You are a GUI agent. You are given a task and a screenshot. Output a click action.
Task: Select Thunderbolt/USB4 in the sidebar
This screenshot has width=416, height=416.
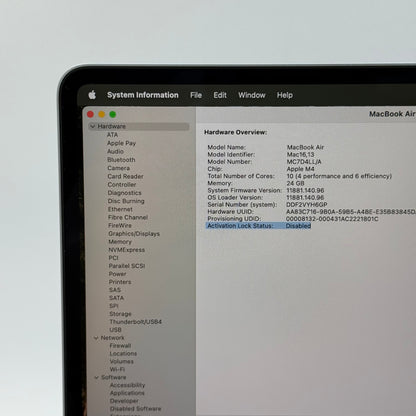pyautogui.click(x=136, y=322)
